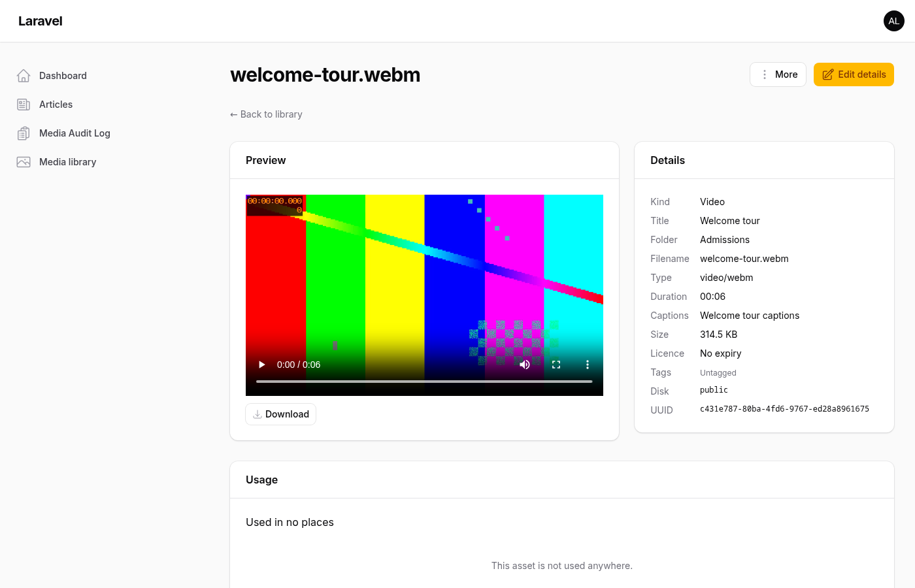Seek on the video progress bar
915x588 pixels.
pos(424,382)
